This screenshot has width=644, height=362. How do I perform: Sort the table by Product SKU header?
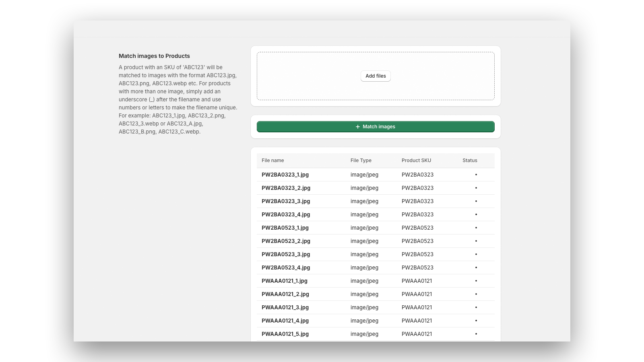tap(416, 160)
